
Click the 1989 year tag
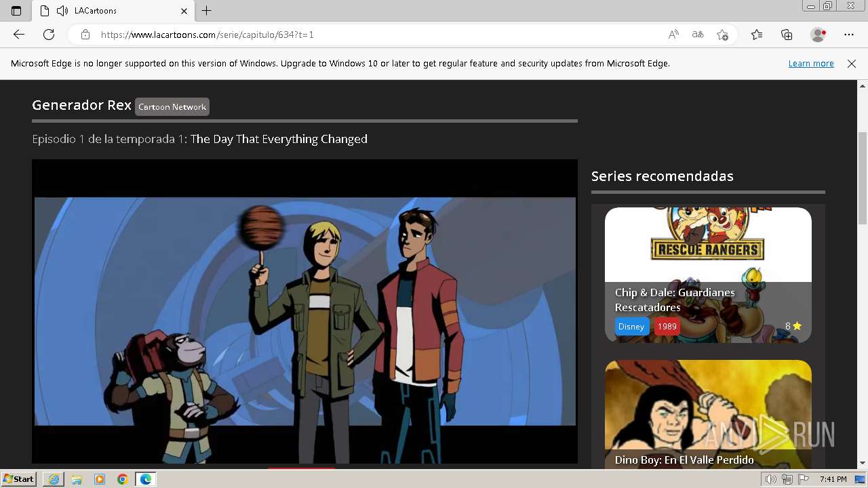(x=667, y=326)
